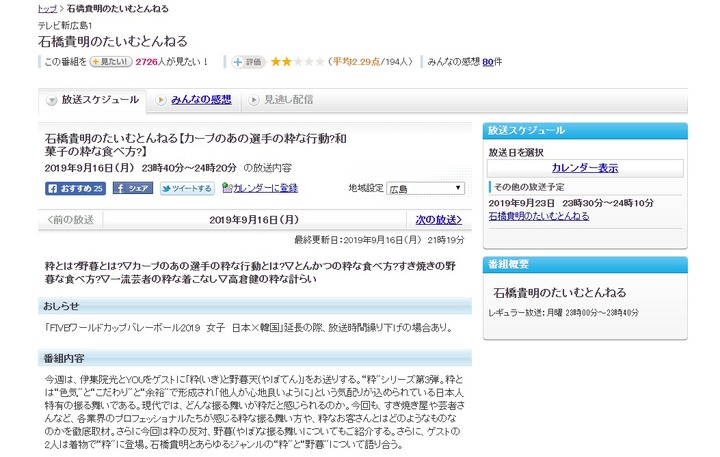720x457 pixels.
Task: Click the おしらせ section header
Action: click(x=255, y=306)
